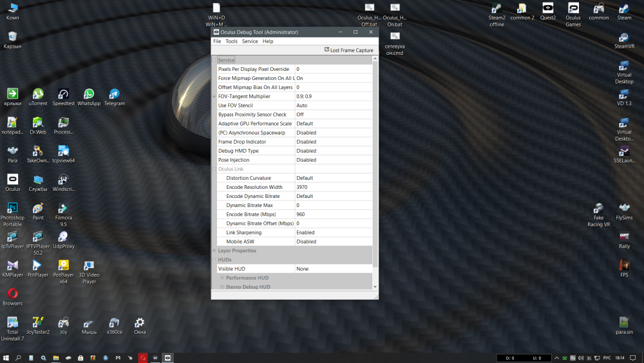Expand Performance HUD group
The height and width of the screenshot is (363, 644).
pyautogui.click(x=222, y=278)
